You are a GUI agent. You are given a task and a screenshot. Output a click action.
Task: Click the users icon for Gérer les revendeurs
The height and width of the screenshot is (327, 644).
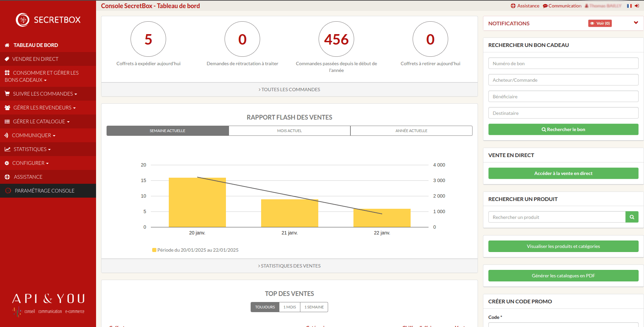coord(7,108)
